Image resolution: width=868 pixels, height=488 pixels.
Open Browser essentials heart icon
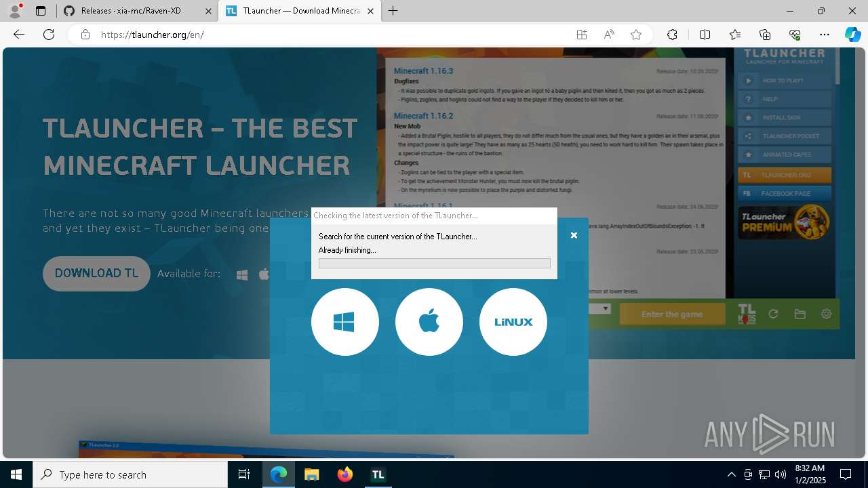tap(795, 35)
